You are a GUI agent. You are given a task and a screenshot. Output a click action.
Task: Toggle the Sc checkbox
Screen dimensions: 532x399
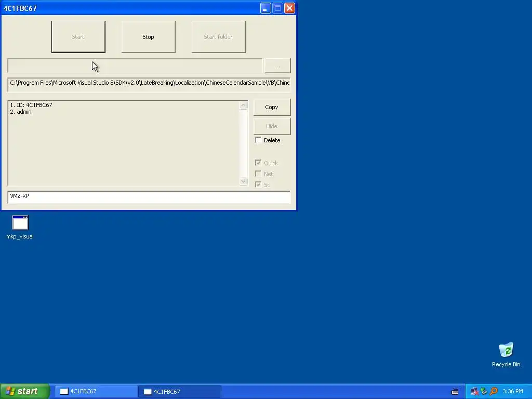(x=258, y=184)
